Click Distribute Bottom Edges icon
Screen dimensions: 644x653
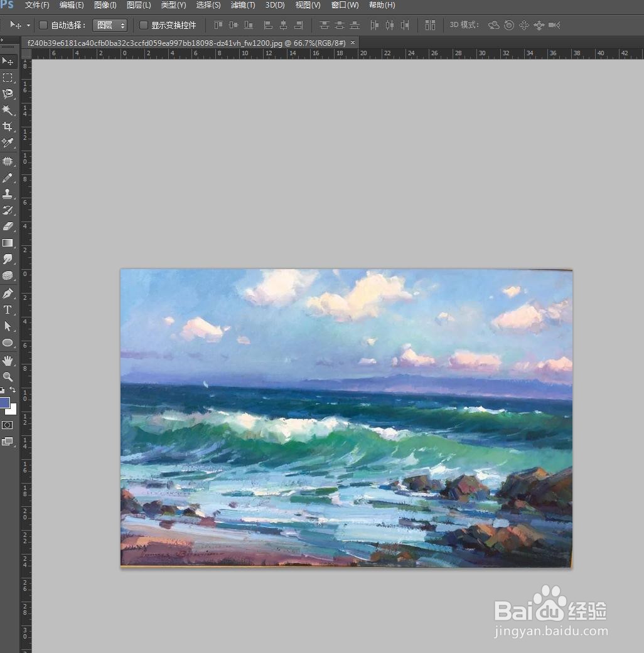[355, 25]
